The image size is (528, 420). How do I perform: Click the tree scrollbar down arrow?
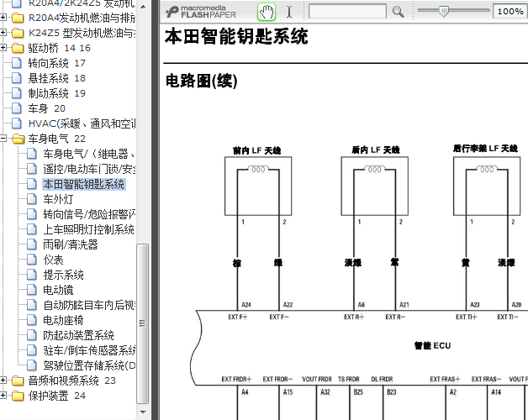pyautogui.click(x=143, y=412)
